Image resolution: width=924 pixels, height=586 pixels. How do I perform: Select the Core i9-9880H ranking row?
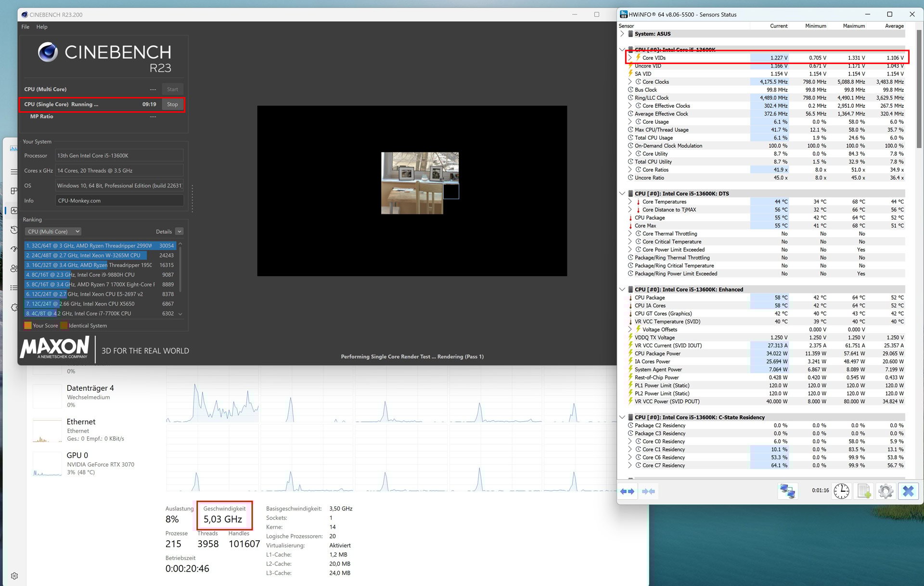(100, 275)
